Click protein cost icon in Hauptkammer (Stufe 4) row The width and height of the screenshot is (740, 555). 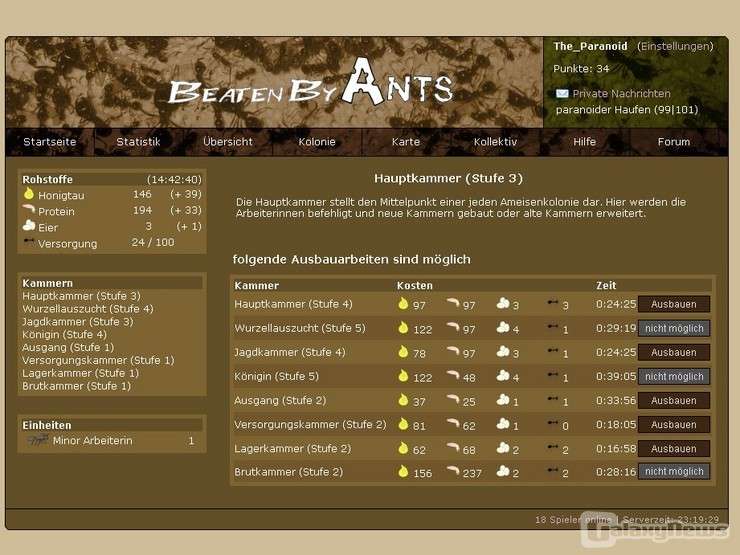[x=453, y=303]
